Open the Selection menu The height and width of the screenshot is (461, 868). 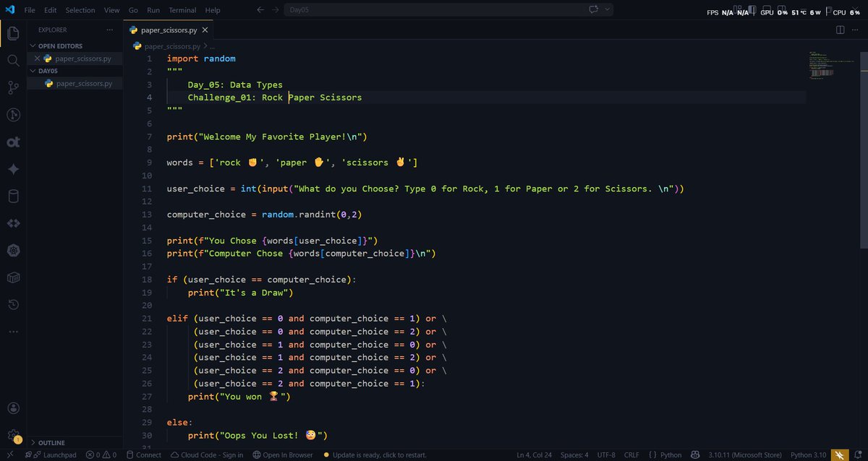coord(80,10)
